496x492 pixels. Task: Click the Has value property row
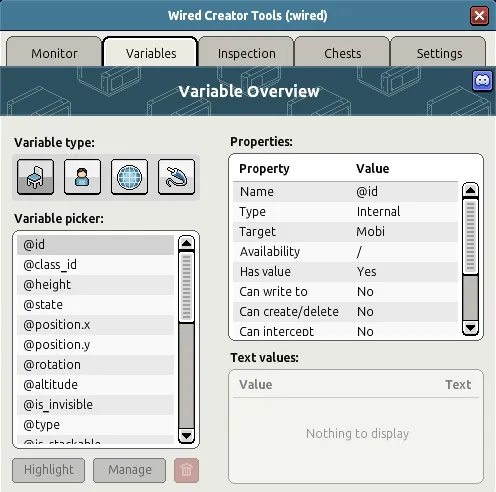pos(345,272)
